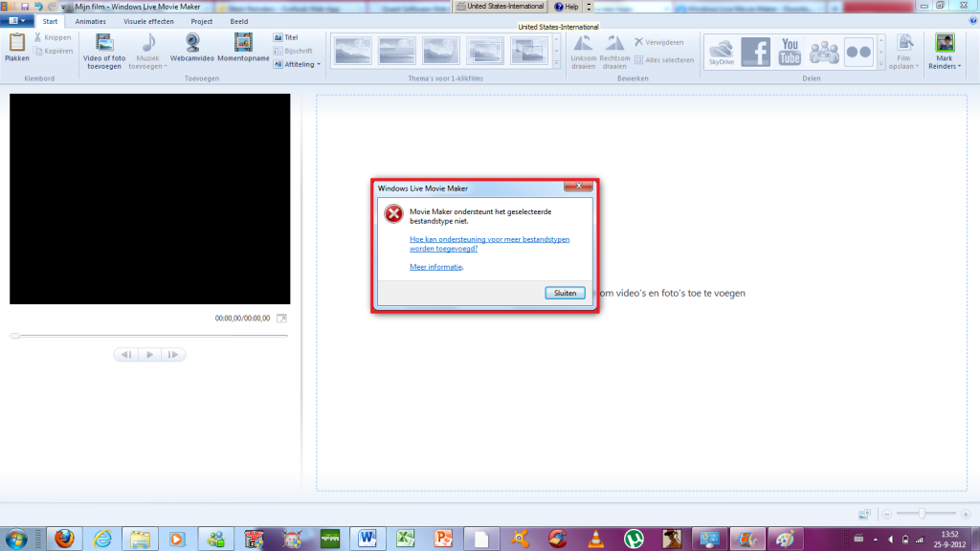Play the preview video
This screenshot has width=980, height=551.
(x=150, y=355)
